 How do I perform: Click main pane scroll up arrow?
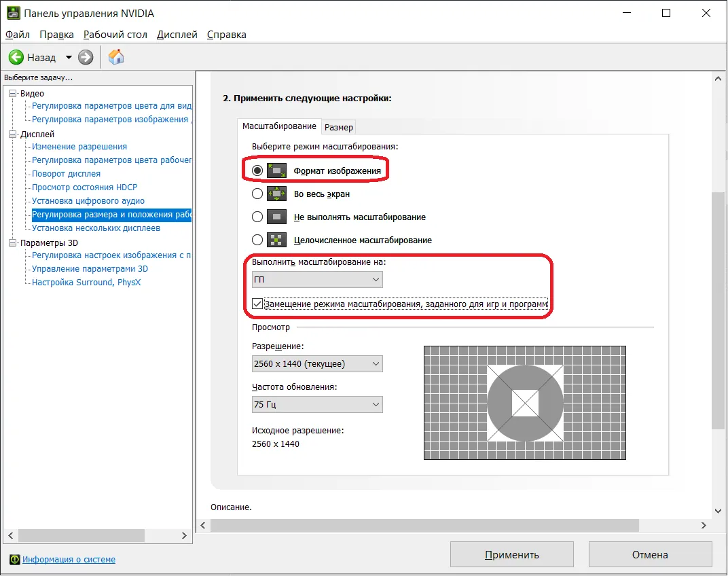click(718, 79)
